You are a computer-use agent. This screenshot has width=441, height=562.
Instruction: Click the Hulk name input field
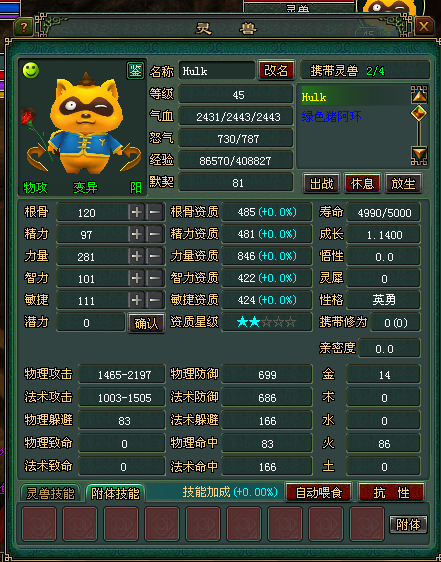coord(217,71)
